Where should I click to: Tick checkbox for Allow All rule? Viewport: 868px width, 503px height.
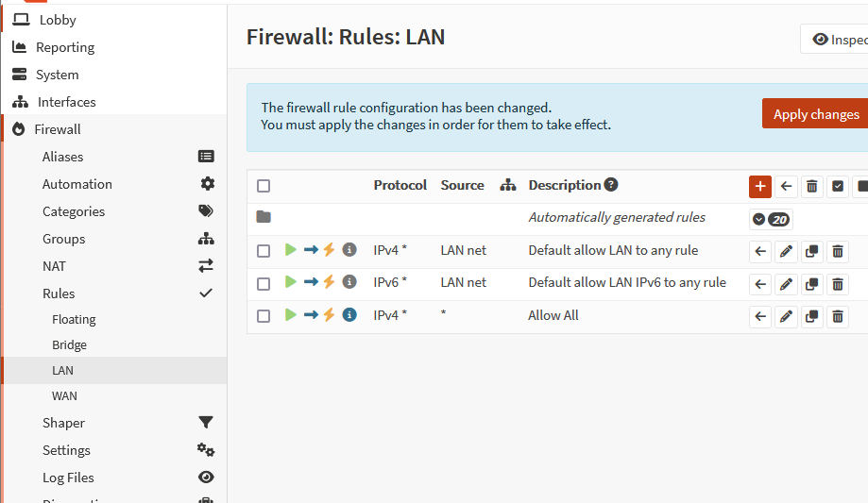[264, 316]
